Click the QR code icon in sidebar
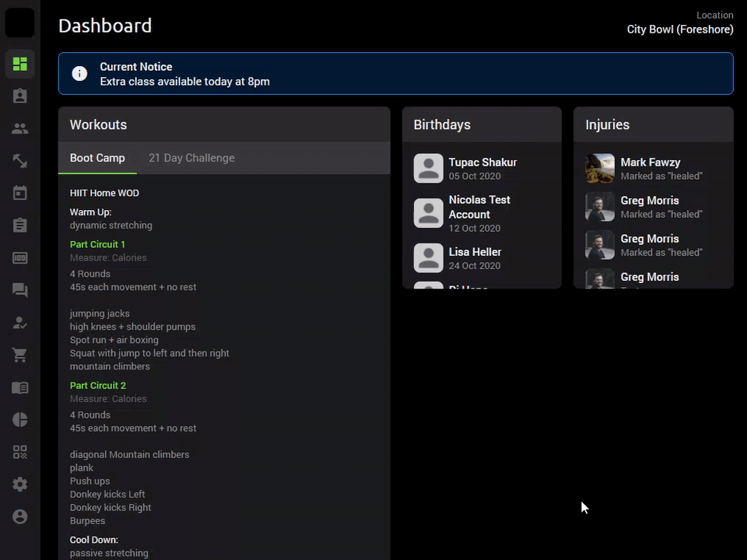 [20, 452]
